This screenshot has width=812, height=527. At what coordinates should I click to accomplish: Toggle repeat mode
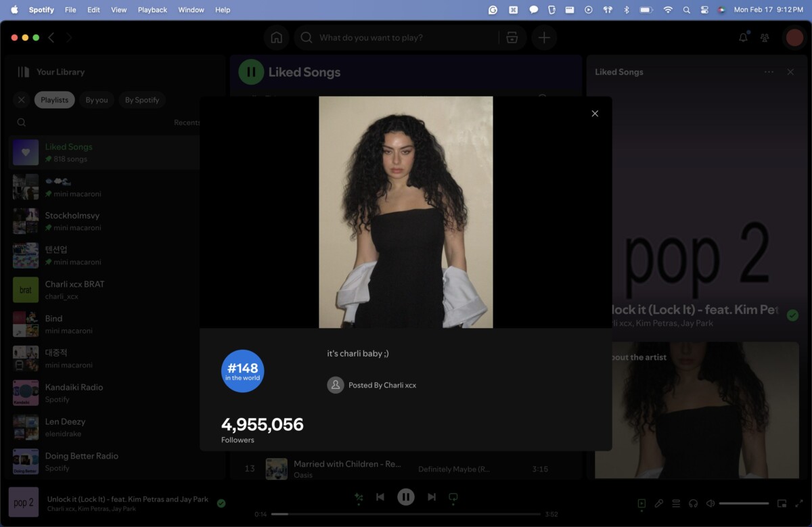pos(453,497)
